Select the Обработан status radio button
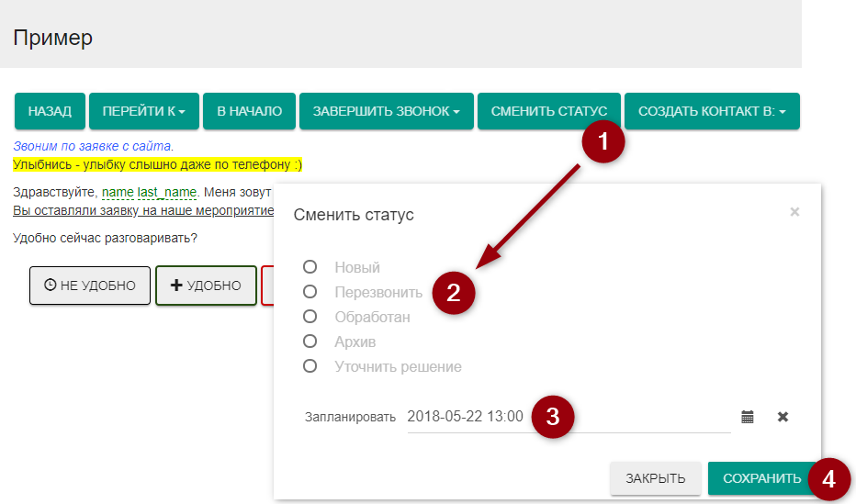 click(310, 317)
